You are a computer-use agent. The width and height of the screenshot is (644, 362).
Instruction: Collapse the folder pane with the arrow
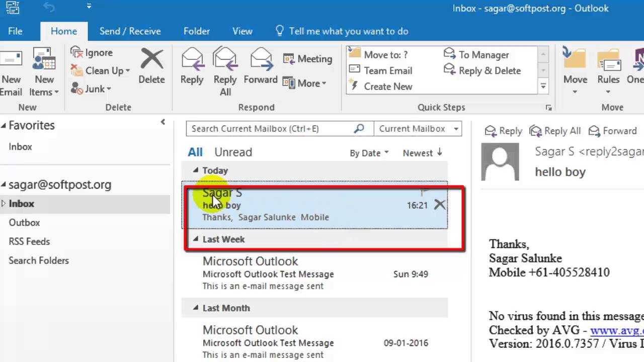(163, 122)
